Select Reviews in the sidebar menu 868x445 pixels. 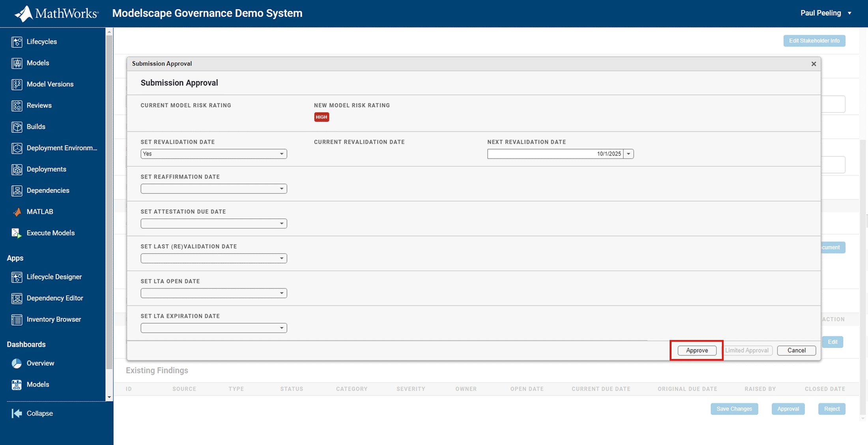click(39, 105)
